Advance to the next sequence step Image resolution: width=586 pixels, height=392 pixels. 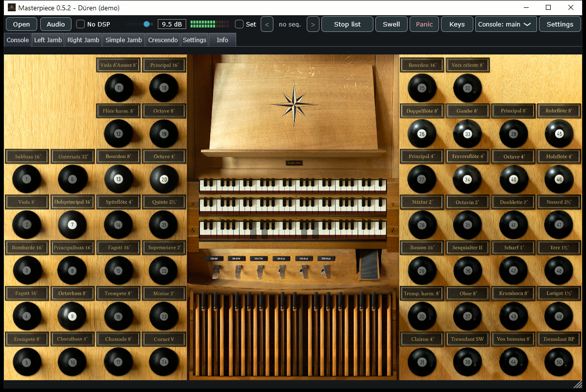point(313,24)
